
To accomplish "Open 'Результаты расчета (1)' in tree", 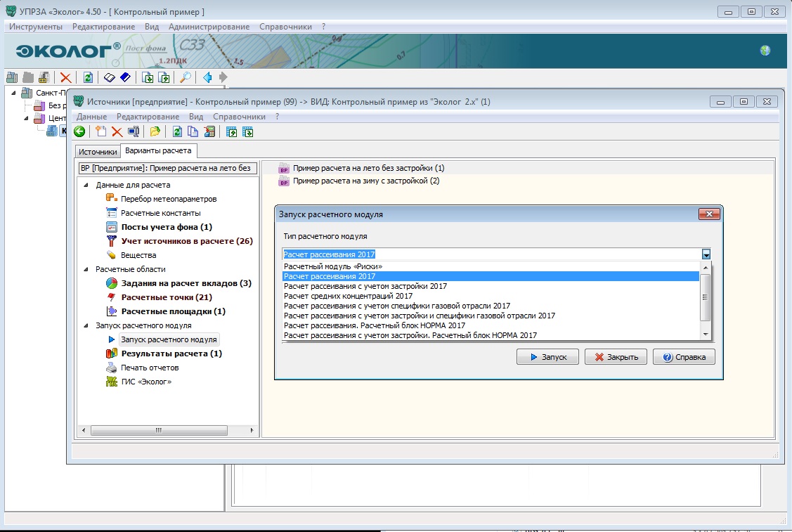I will 171,353.
